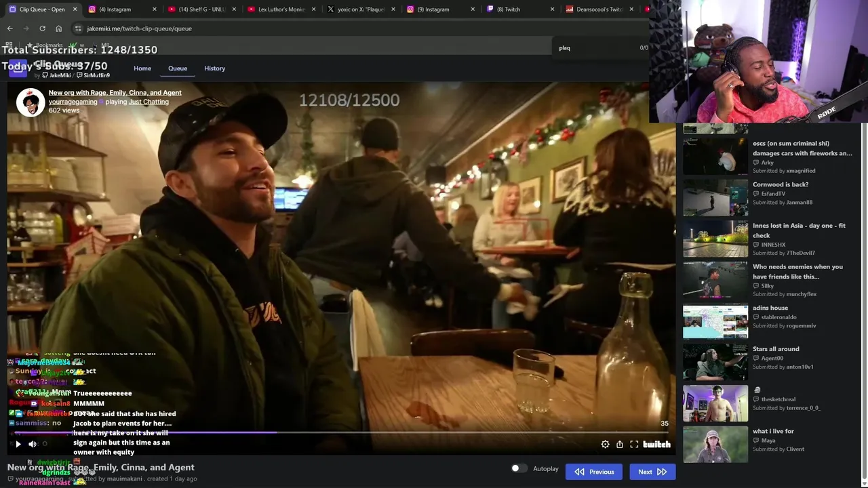Image resolution: width=868 pixels, height=488 pixels.
Task: Open the Home page tab
Action: pyautogui.click(x=142, y=68)
